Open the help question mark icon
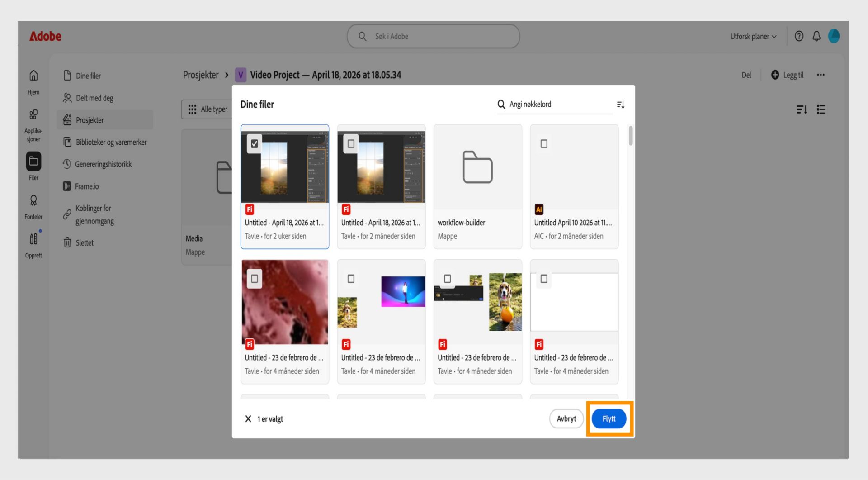Image resolution: width=868 pixels, height=480 pixels. [x=799, y=36]
